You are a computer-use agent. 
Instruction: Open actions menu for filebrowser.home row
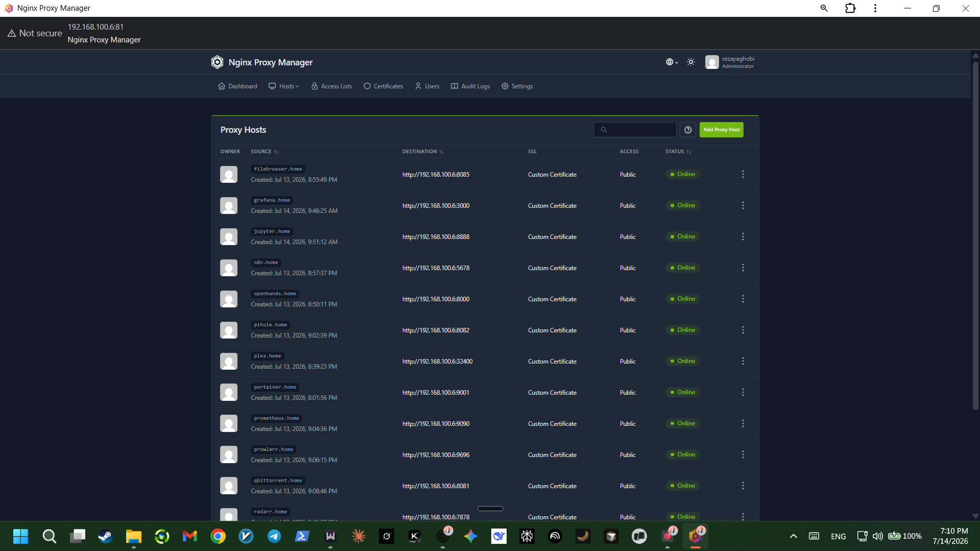(743, 174)
